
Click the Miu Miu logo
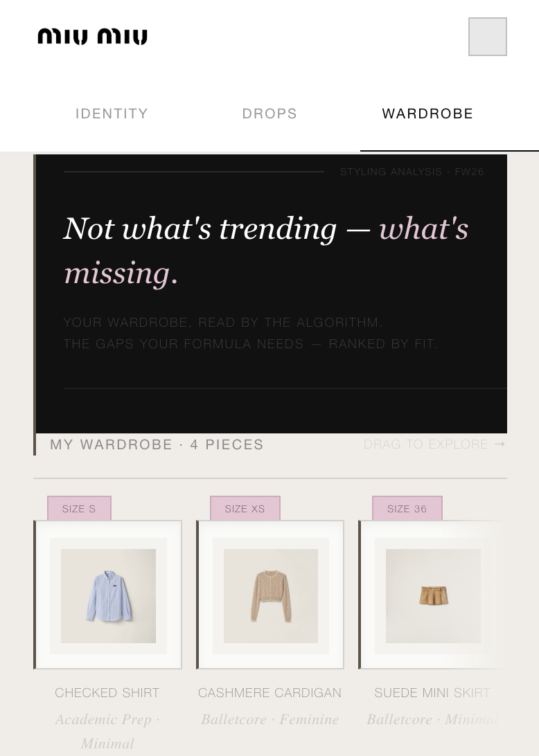click(x=92, y=37)
